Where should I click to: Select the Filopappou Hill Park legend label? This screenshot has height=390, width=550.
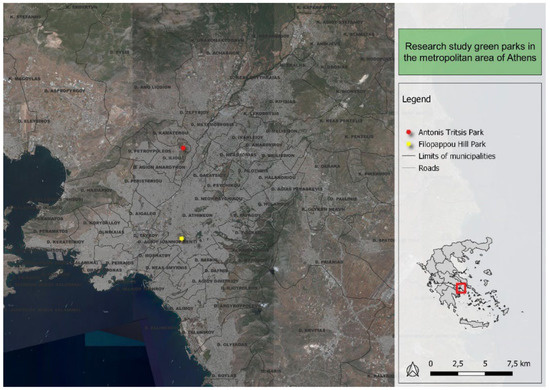pos(452,144)
